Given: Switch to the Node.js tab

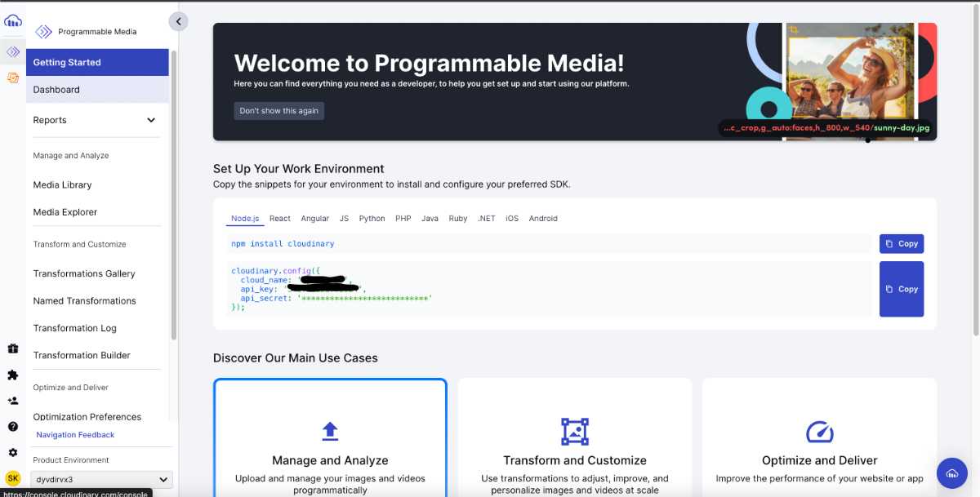Looking at the screenshot, I should click(x=245, y=219).
